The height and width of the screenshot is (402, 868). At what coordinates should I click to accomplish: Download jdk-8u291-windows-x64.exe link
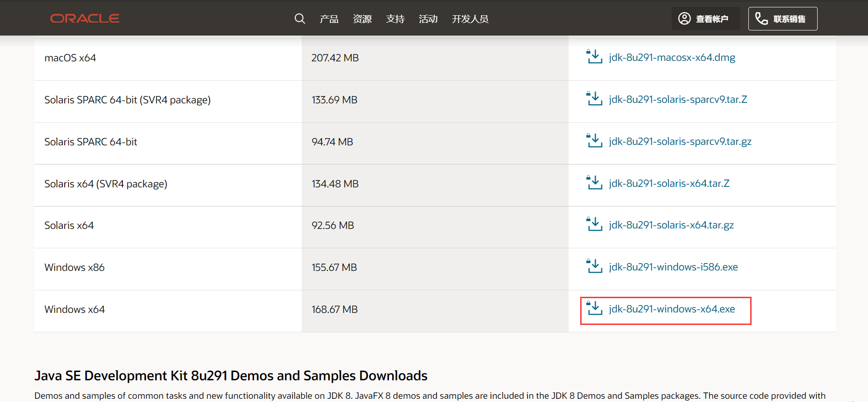(x=672, y=309)
